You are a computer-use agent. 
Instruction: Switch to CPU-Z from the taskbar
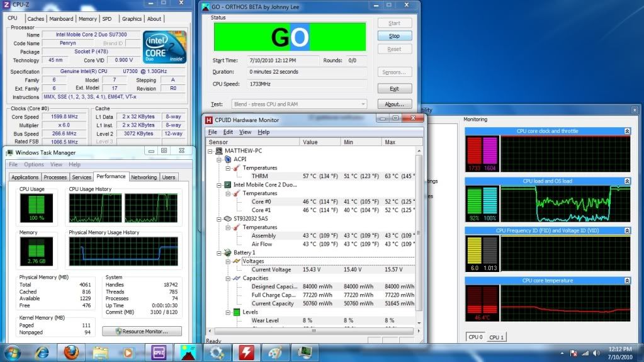coord(159,353)
